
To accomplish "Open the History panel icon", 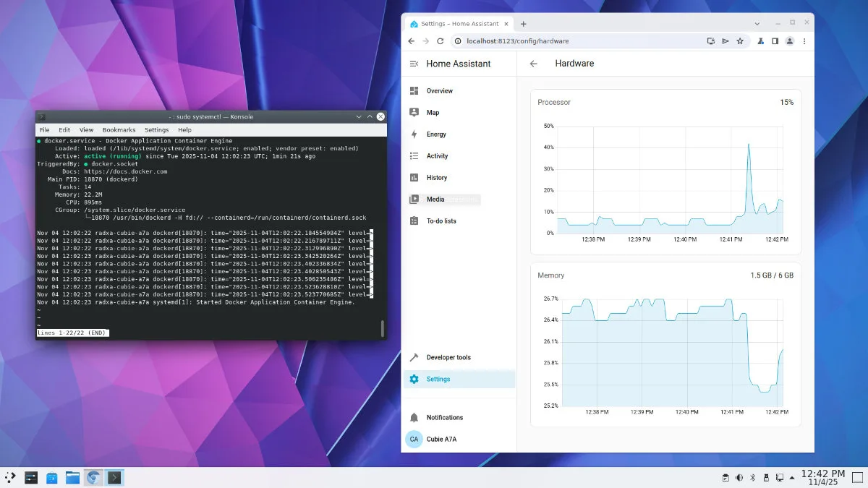I will point(414,178).
